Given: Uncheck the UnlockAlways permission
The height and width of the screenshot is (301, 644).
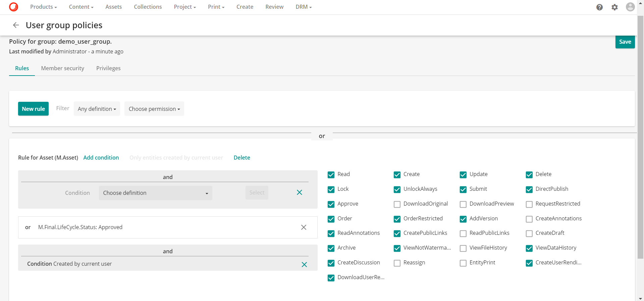Looking at the screenshot, I should point(397,189).
